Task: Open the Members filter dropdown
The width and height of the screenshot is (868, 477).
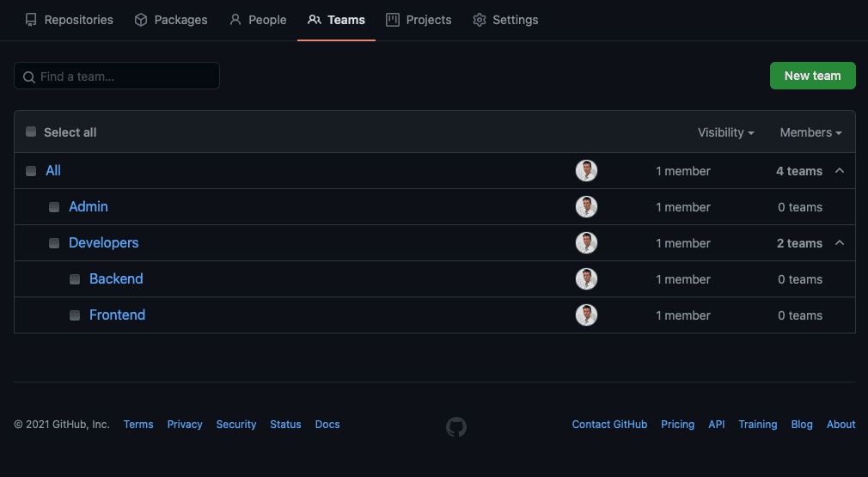Action: point(810,132)
